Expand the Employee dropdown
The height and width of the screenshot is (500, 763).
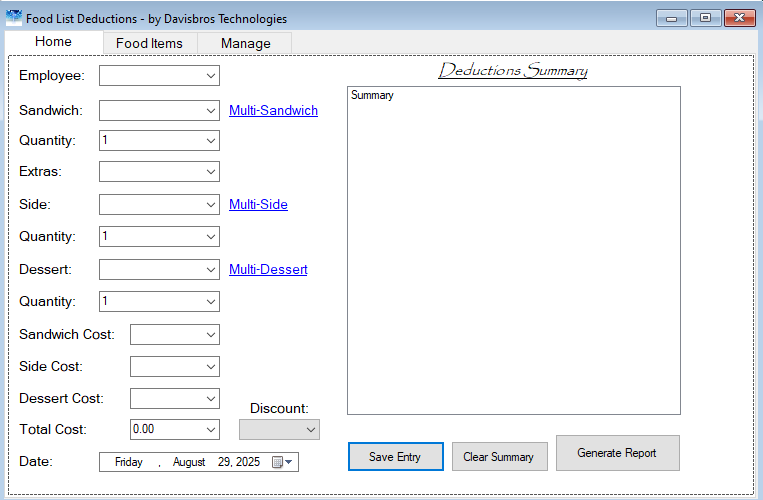coord(159,75)
